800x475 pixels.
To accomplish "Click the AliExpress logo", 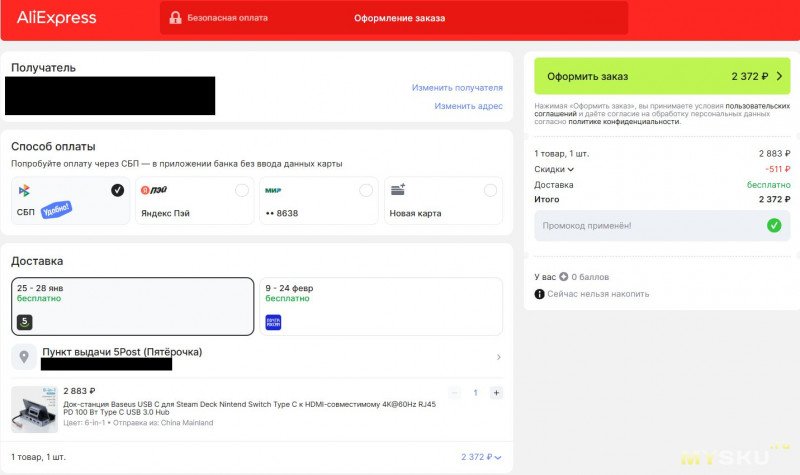I will pos(57,18).
